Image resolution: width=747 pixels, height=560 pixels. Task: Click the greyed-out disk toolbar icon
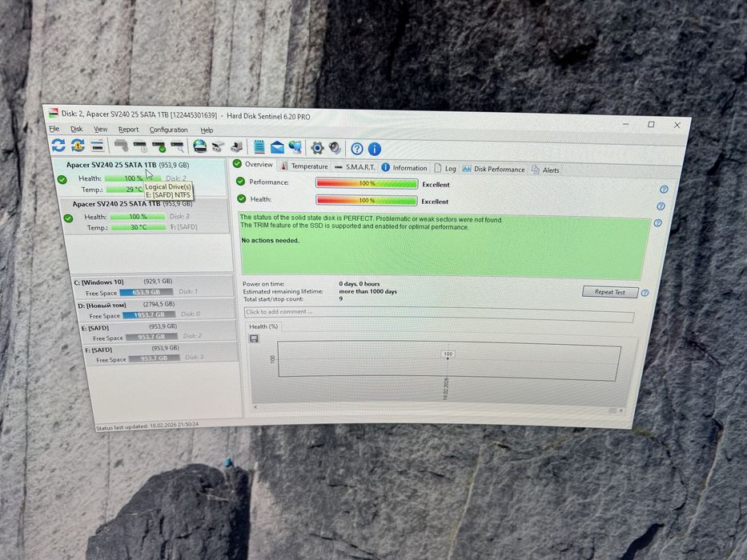pyautogui.click(x=121, y=146)
